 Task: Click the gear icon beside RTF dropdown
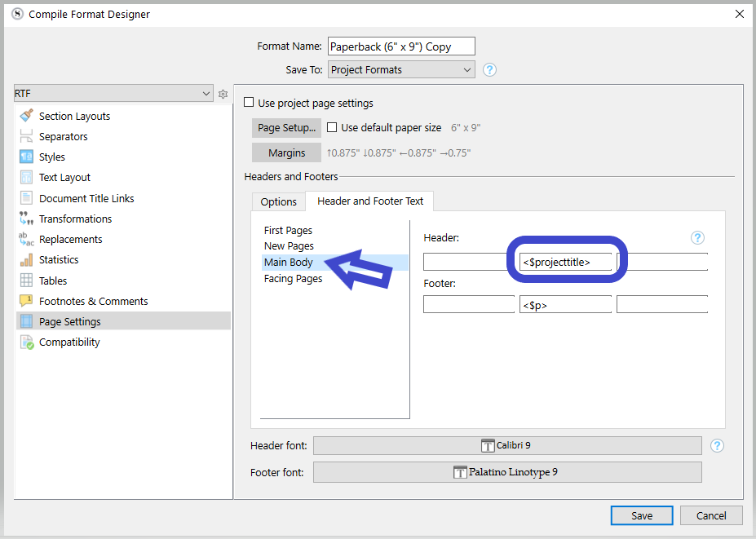[x=223, y=95]
